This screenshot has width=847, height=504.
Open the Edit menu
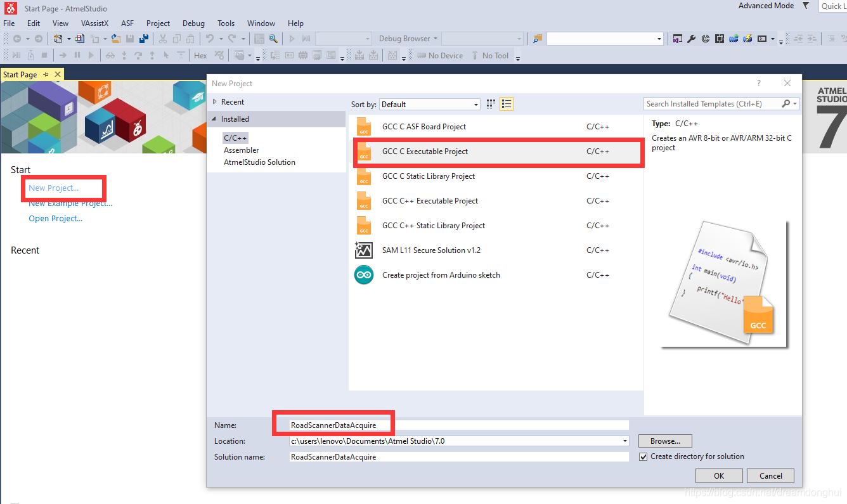coord(34,23)
